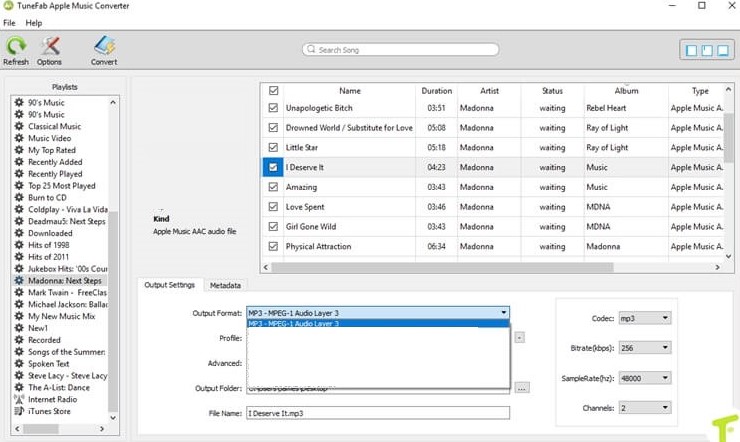Switch to the Metadata tab
Image resolution: width=740 pixels, height=442 pixels.
[x=225, y=285]
